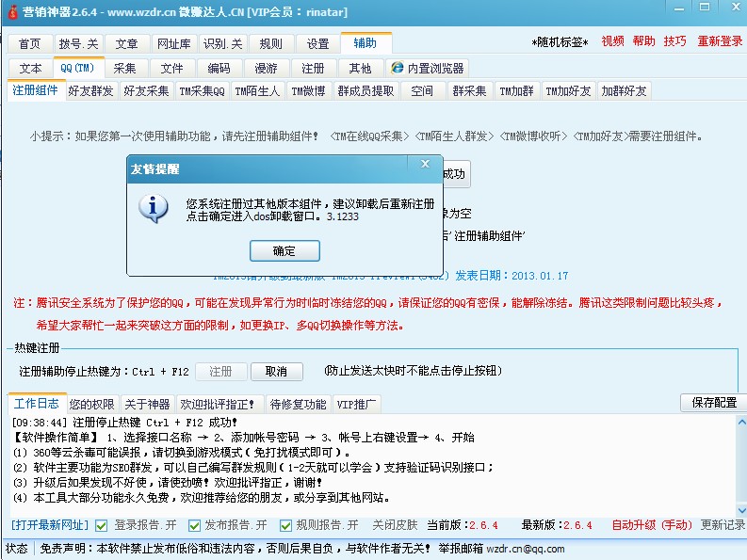Click the log scrollbar down arrow

point(741,510)
